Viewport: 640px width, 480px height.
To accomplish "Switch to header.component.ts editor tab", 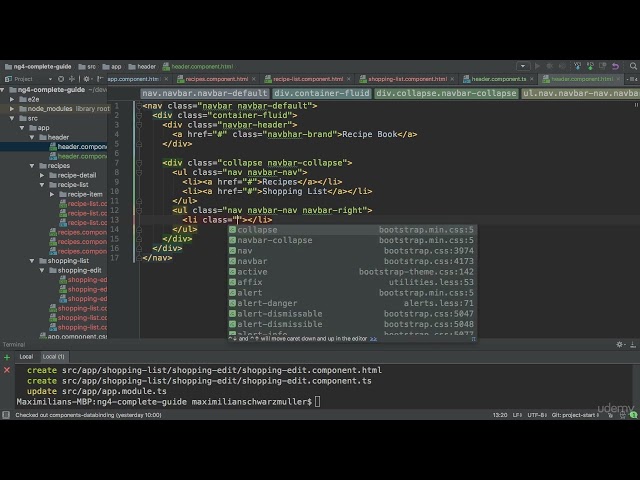I will coord(498,78).
